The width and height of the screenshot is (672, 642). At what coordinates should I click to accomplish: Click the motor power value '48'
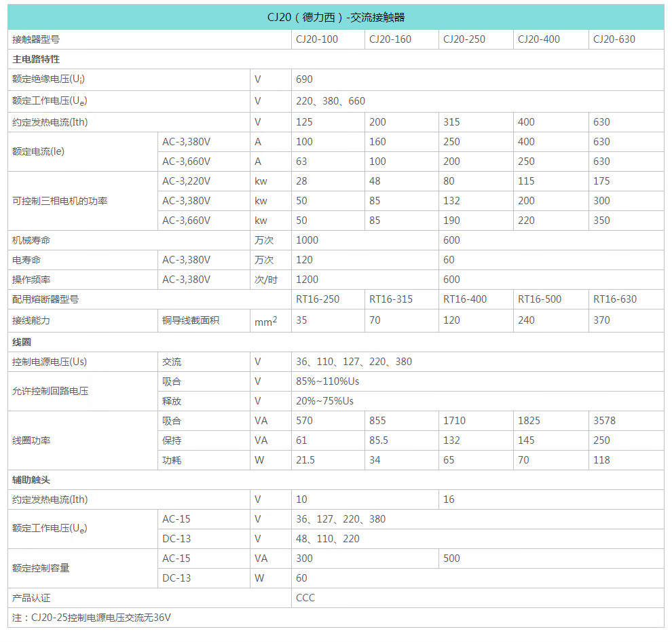375,181
